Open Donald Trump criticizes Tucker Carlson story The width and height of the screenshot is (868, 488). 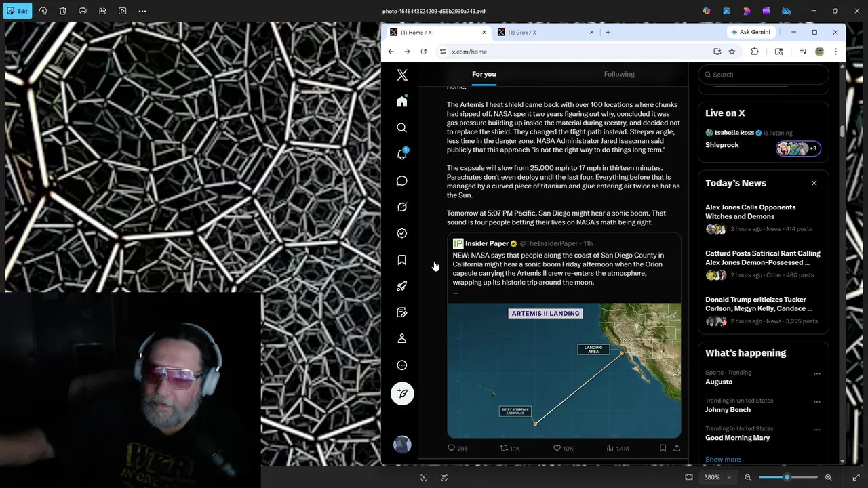[763, 310]
